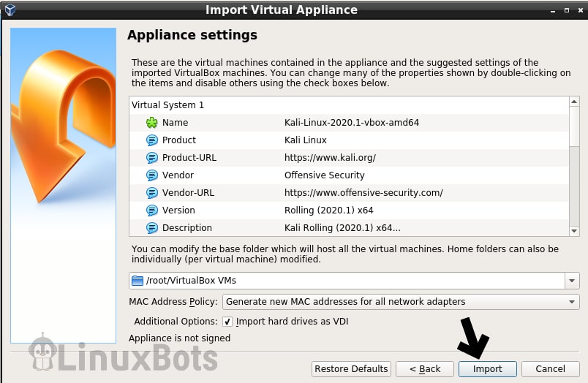
Task: Click the Product label
Action: tap(179, 140)
